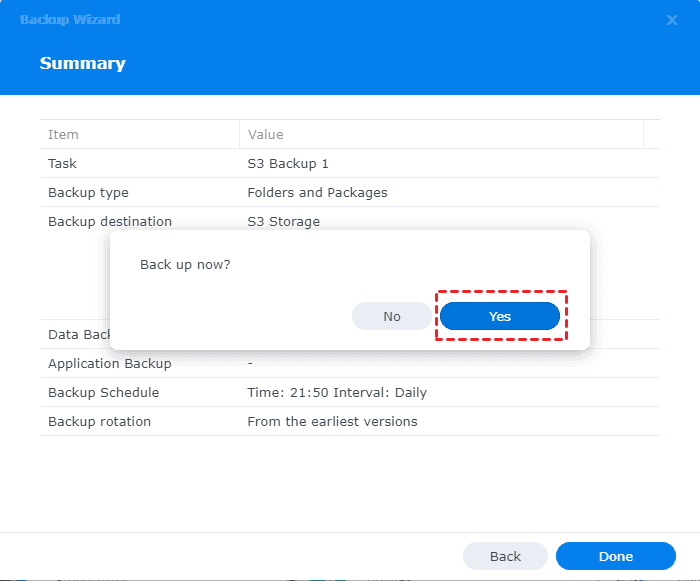
Task: Click the Summary heading
Action: [x=82, y=63]
